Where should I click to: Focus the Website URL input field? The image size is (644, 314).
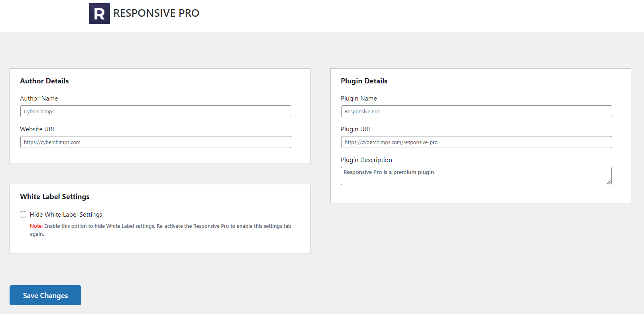(x=156, y=142)
